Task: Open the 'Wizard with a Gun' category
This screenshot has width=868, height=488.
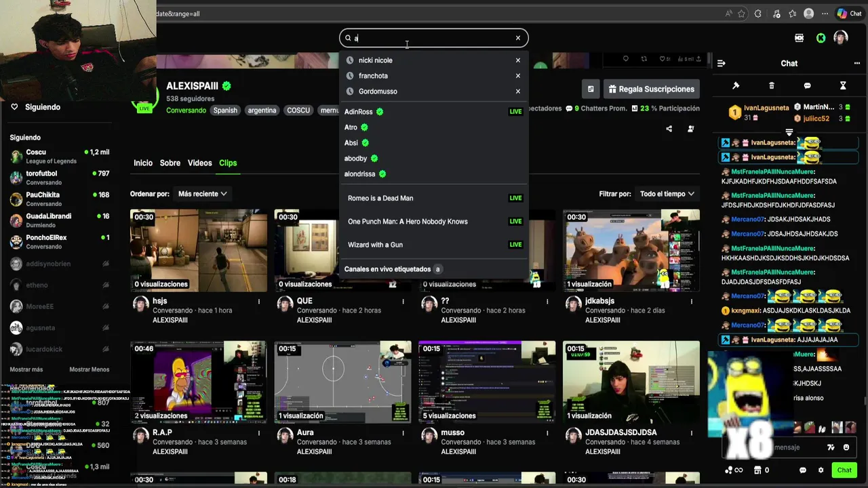Action: [x=434, y=245]
